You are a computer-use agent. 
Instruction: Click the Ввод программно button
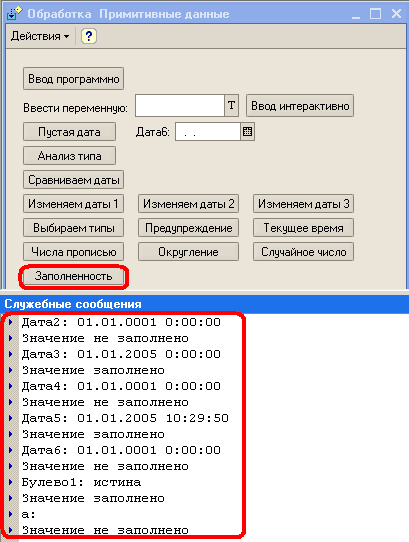pos(73,79)
